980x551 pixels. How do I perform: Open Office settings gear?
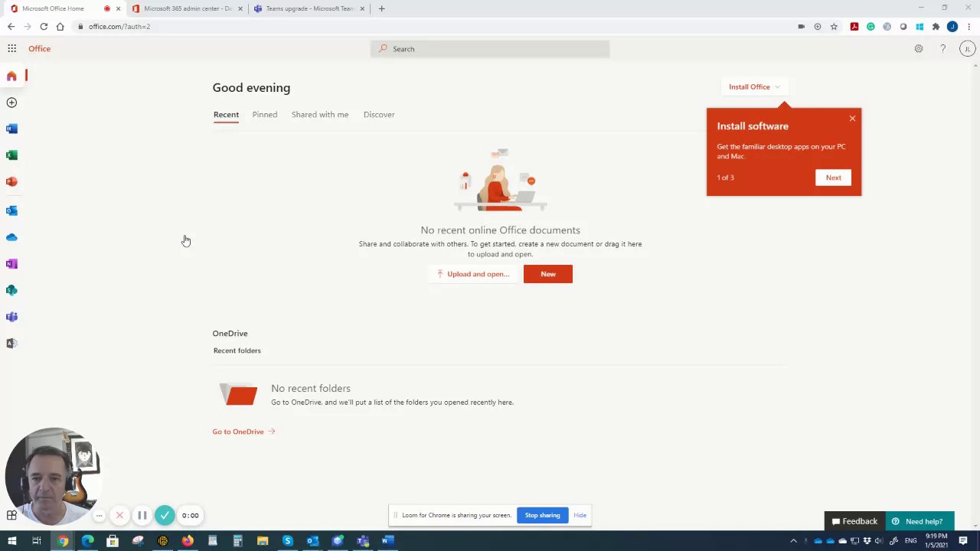click(x=919, y=48)
